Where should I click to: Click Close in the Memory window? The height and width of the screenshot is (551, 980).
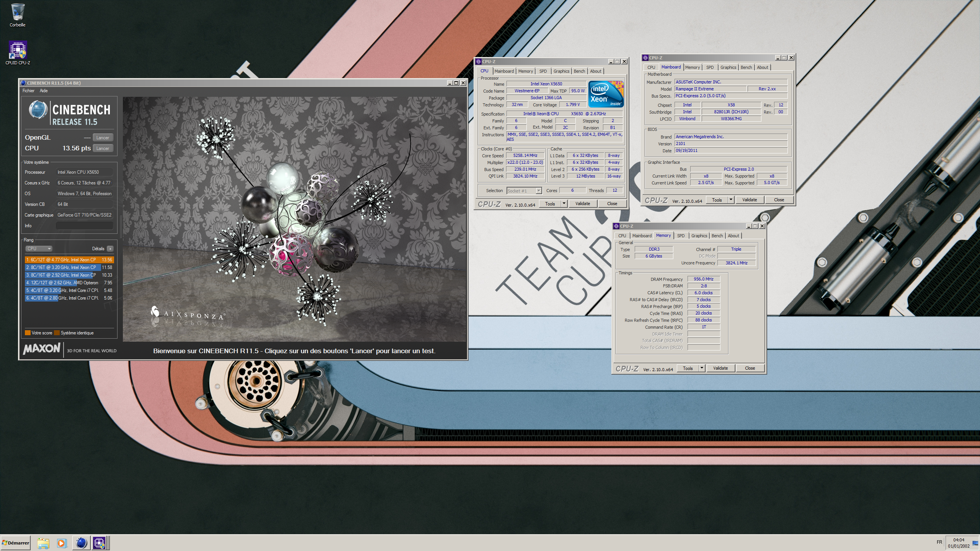(x=750, y=368)
